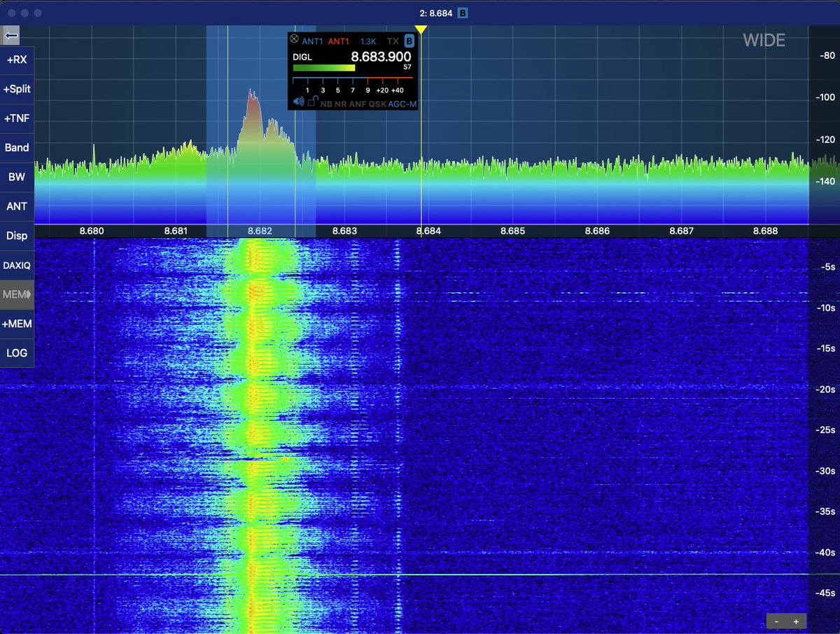Zoom in with the plus button

pos(796,621)
